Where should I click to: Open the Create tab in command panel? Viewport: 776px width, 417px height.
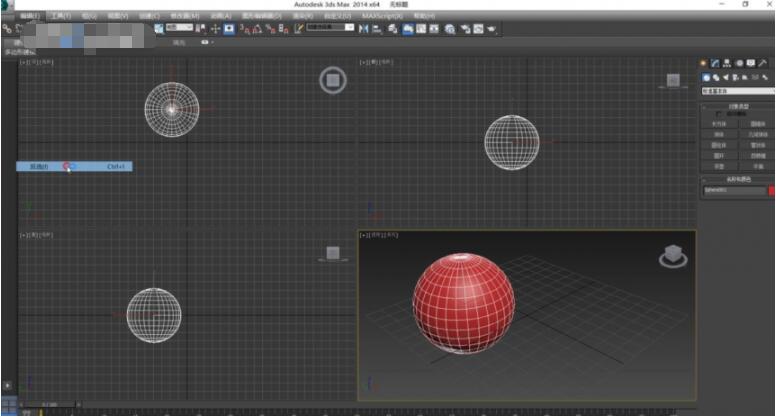point(704,63)
